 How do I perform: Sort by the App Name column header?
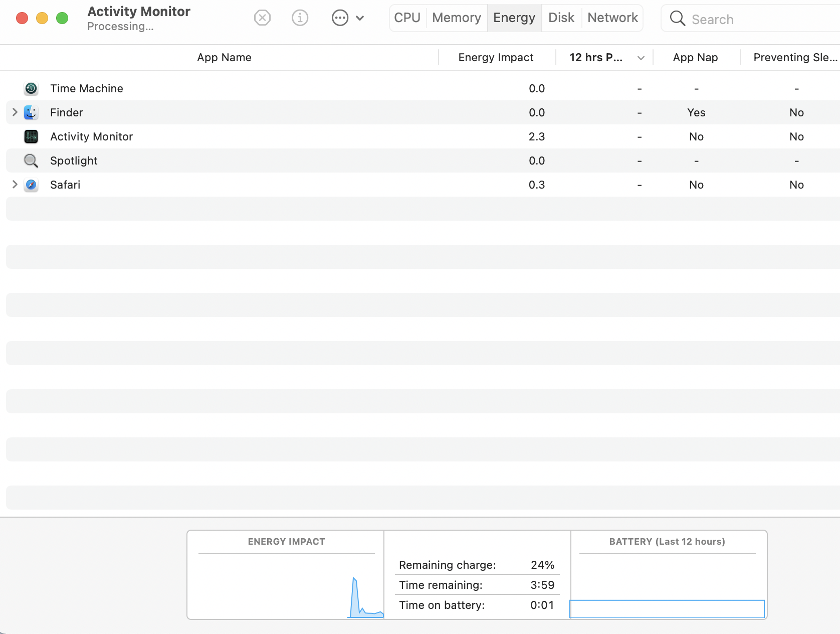click(224, 58)
